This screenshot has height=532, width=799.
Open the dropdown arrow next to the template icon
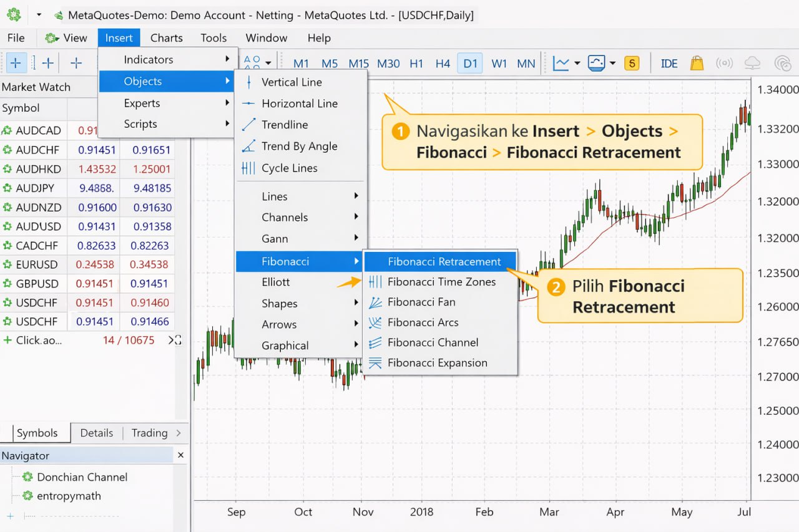(x=613, y=63)
